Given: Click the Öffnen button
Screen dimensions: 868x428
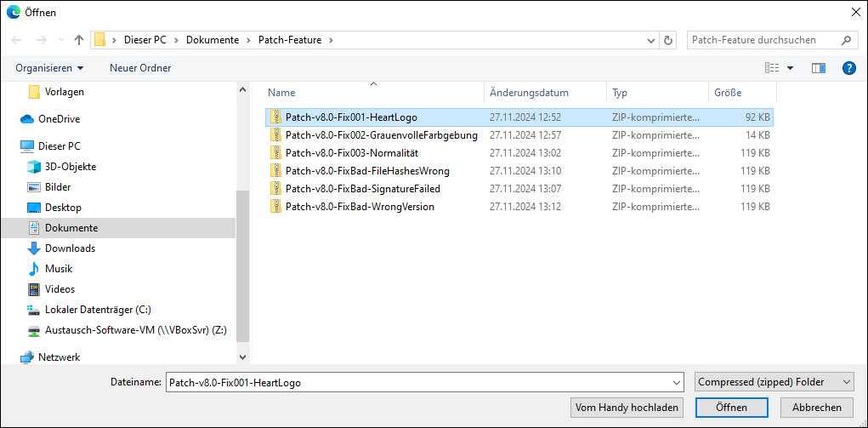Looking at the screenshot, I should coord(731,408).
